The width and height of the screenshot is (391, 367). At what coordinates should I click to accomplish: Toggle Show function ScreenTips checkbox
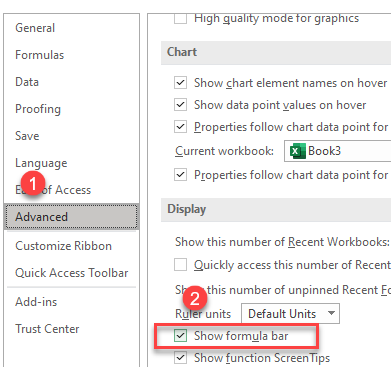[180, 358]
